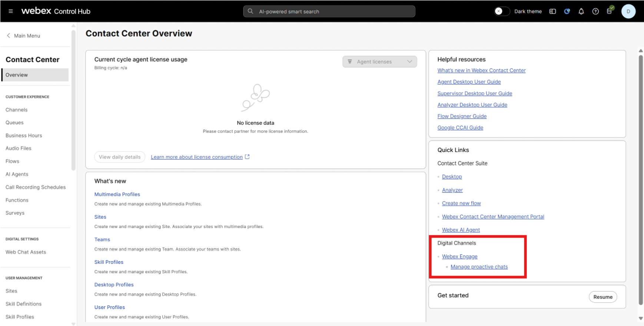The image size is (644, 326).
Task: Open Multimedia Profiles in What's new
Action: pyautogui.click(x=117, y=194)
